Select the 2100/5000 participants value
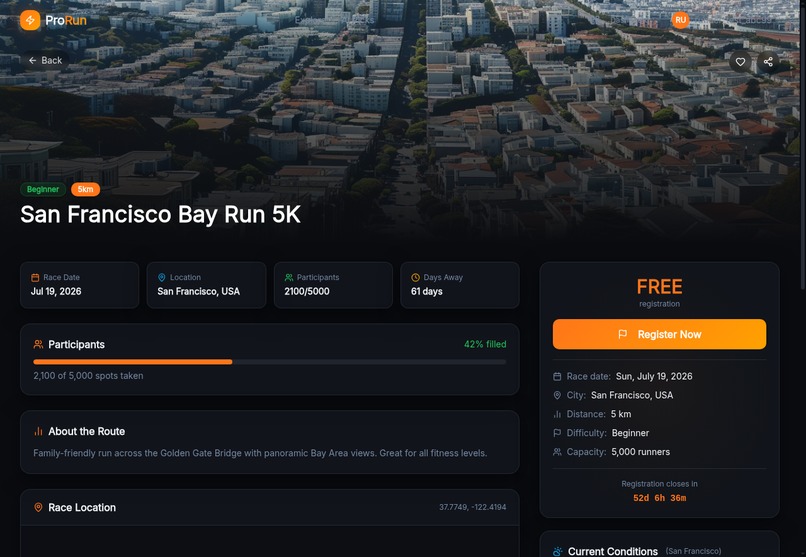 pyautogui.click(x=307, y=291)
